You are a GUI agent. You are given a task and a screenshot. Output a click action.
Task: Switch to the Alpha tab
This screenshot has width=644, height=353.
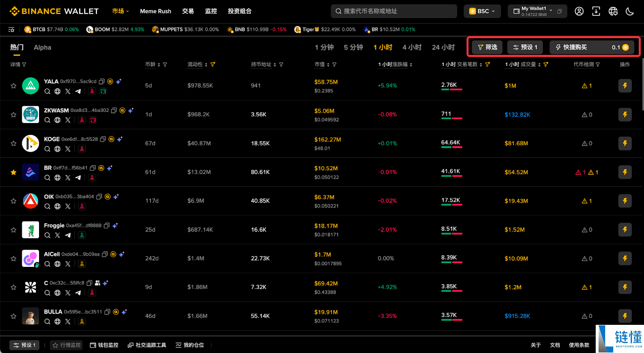click(x=42, y=47)
